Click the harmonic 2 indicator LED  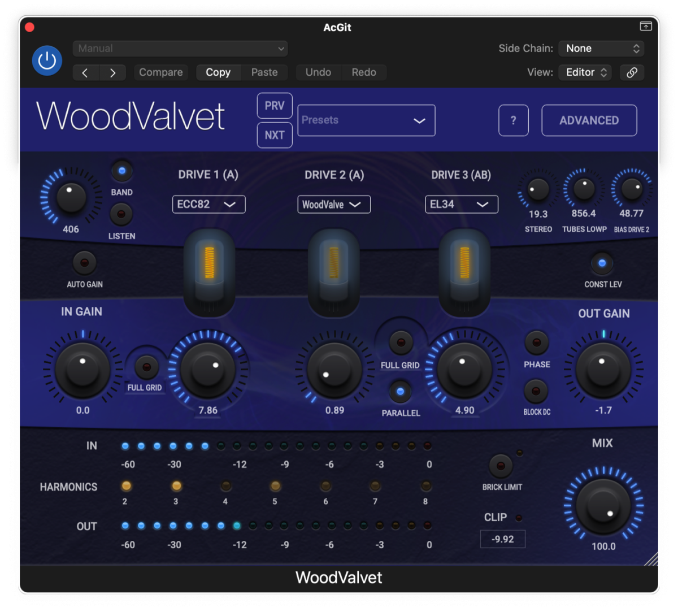[x=126, y=486]
